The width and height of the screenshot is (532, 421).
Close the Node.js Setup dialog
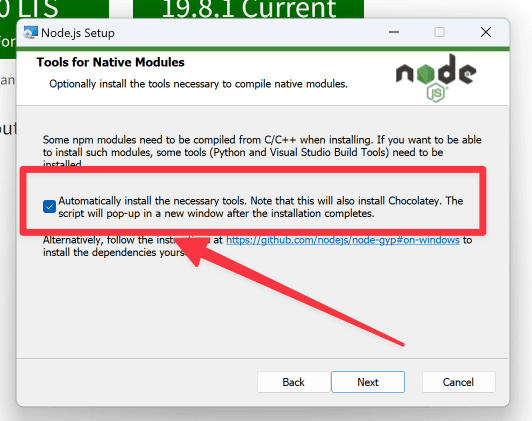[486, 32]
